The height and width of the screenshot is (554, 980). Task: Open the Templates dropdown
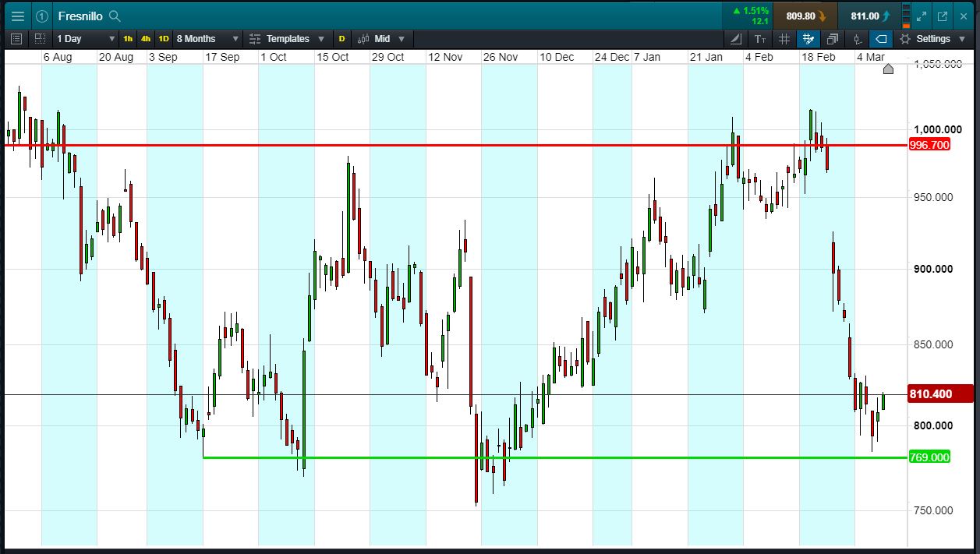(x=287, y=38)
